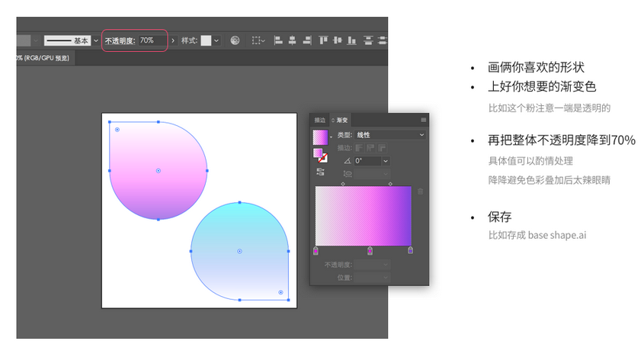Click the arrow beside the opacity field
Screen dimensions: 644x354
point(173,40)
